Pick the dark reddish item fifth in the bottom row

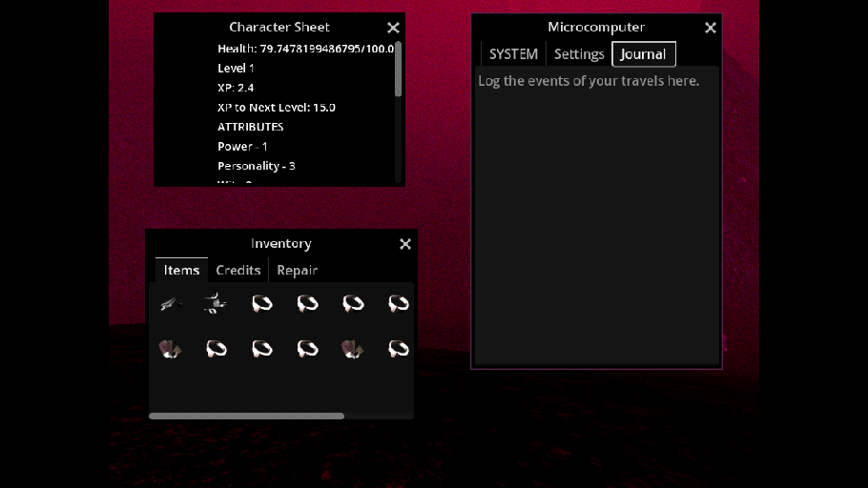pos(353,350)
